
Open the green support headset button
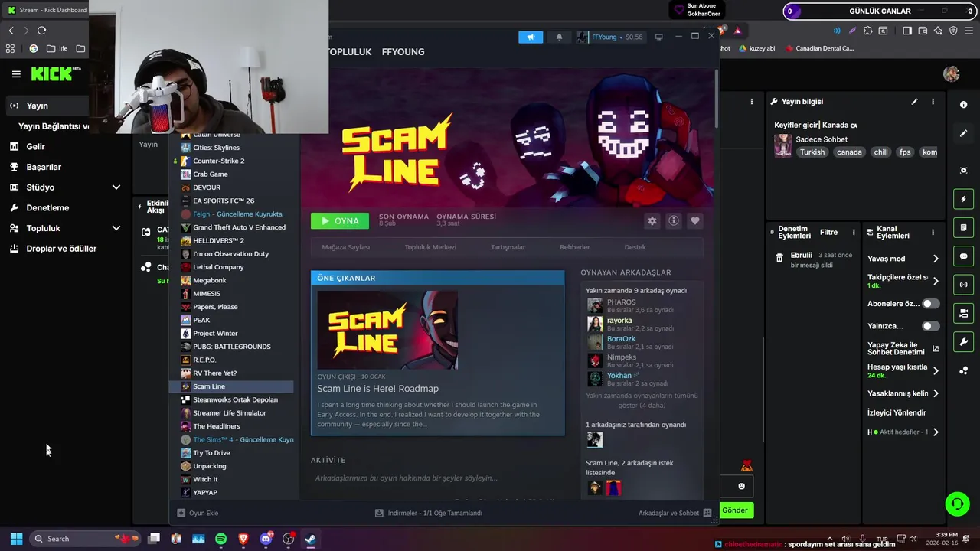(957, 504)
